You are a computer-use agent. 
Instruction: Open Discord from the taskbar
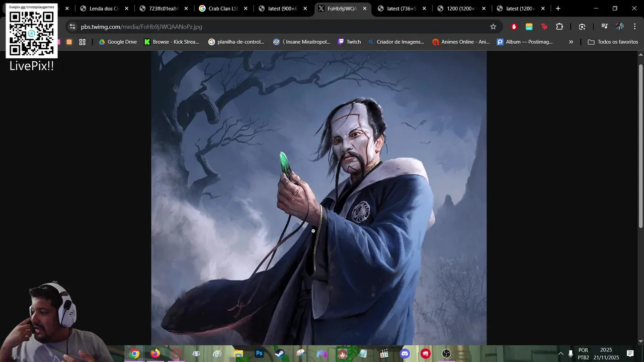click(405, 354)
